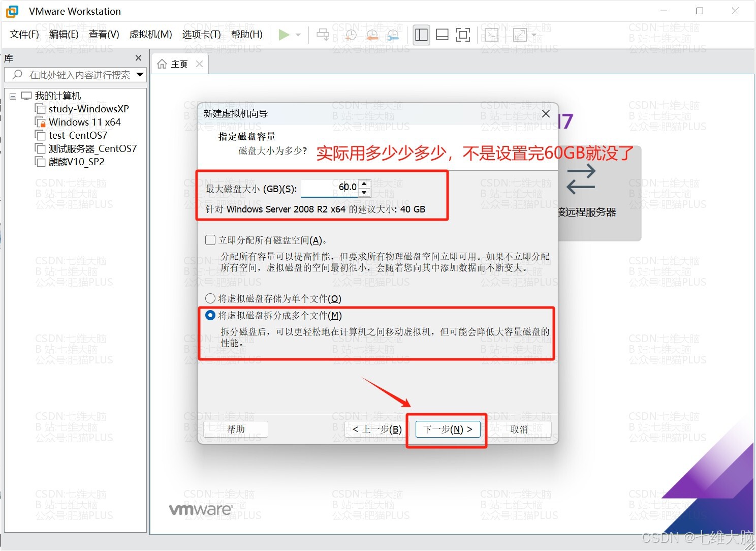Click the console view toolbar icon
Viewport: 756px width, 551px height.
pos(491,35)
